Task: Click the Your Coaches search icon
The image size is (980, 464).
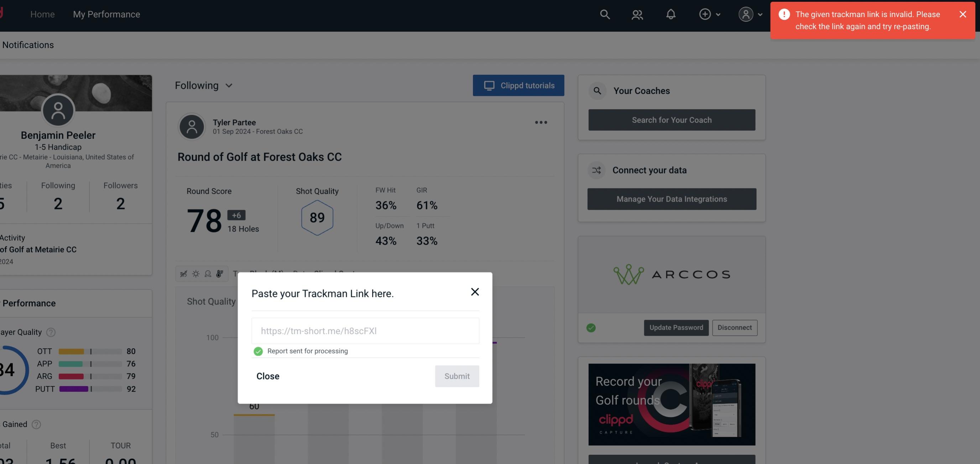Action: coord(598,90)
